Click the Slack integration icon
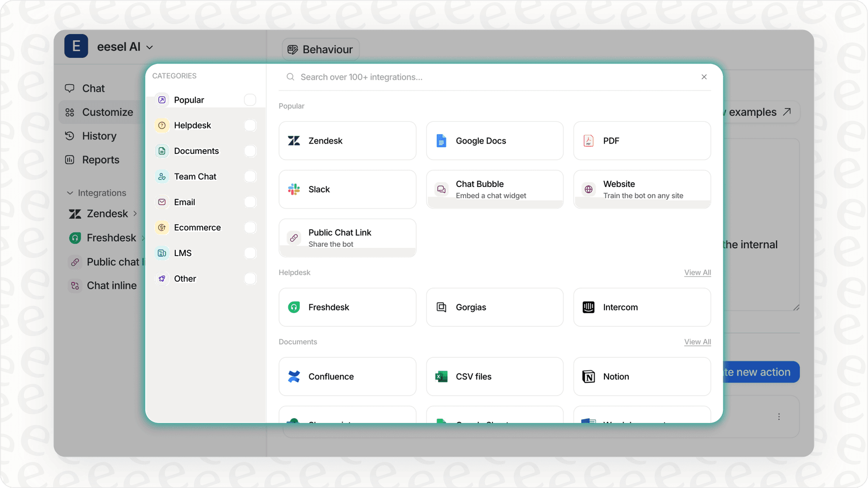Screen dimensions: 868x488 click(293, 189)
